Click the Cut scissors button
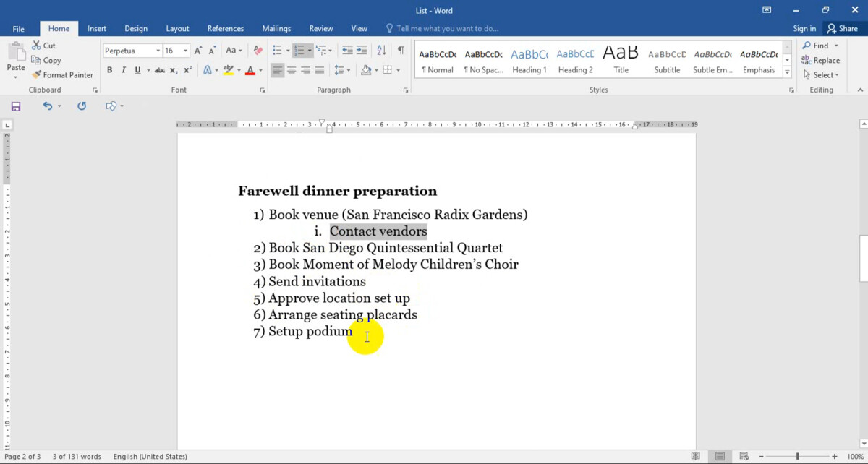868x464 pixels. pos(43,46)
